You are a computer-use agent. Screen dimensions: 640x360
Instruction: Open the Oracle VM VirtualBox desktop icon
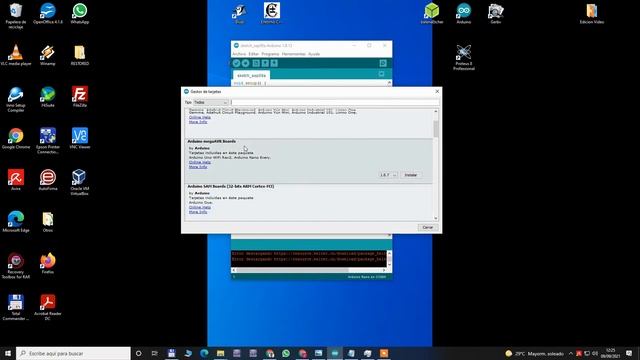tap(80, 182)
